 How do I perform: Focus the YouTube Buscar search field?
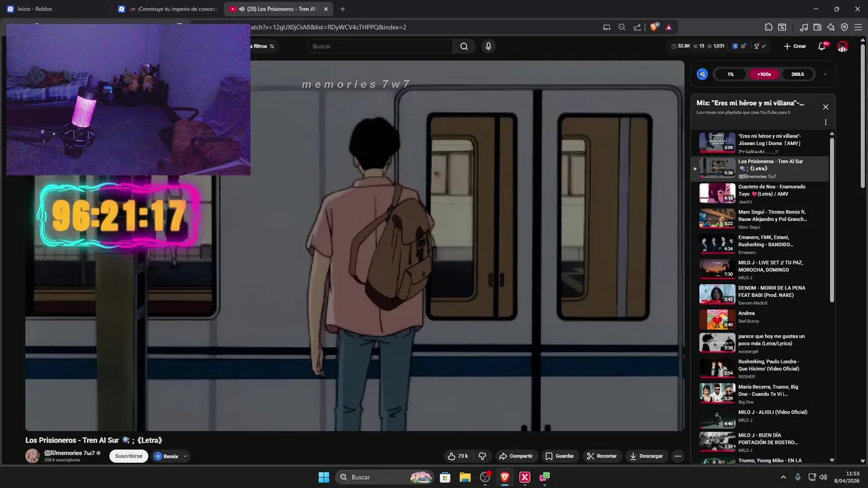(379, 46)
